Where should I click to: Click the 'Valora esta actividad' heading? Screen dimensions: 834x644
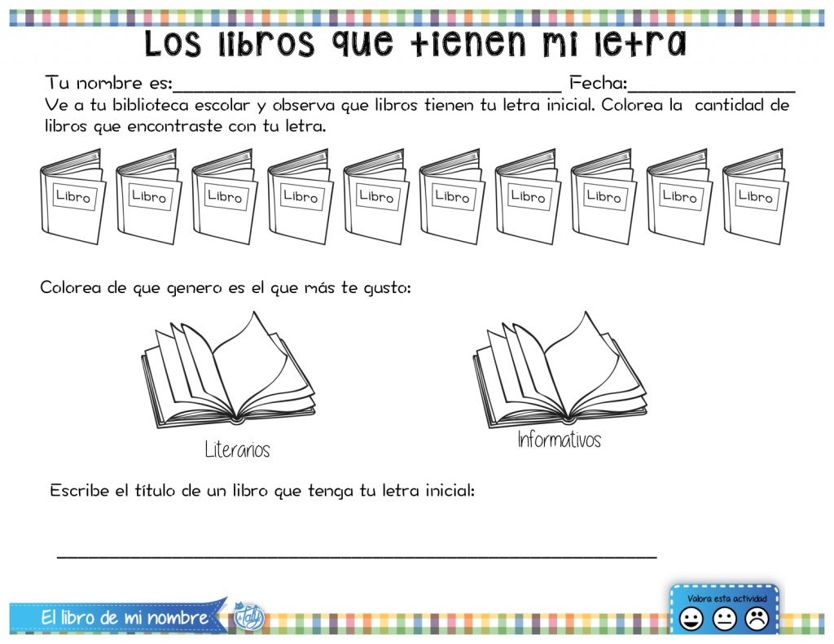click(726, 598)
